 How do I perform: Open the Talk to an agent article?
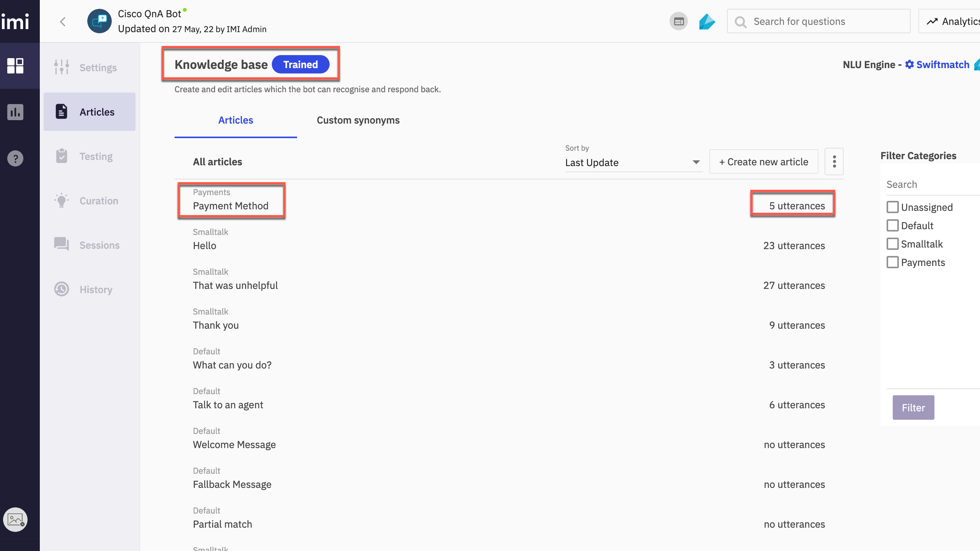click(228, 405)
